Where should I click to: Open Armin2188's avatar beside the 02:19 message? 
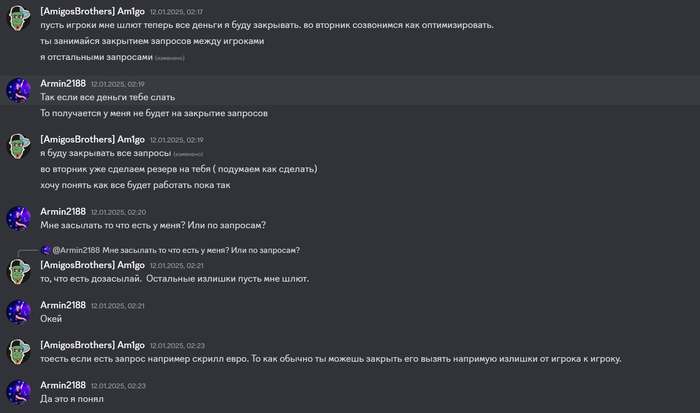click(18, 91)
